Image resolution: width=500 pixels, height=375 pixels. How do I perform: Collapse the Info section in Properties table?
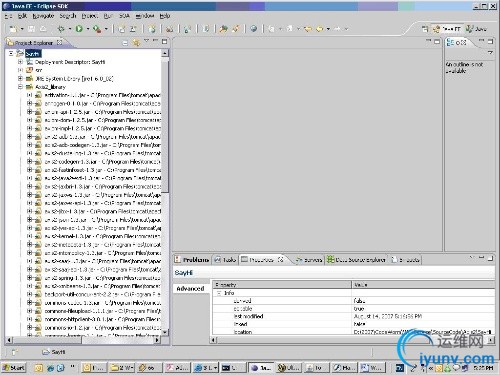pyautogui.click(x=219, y=293)
